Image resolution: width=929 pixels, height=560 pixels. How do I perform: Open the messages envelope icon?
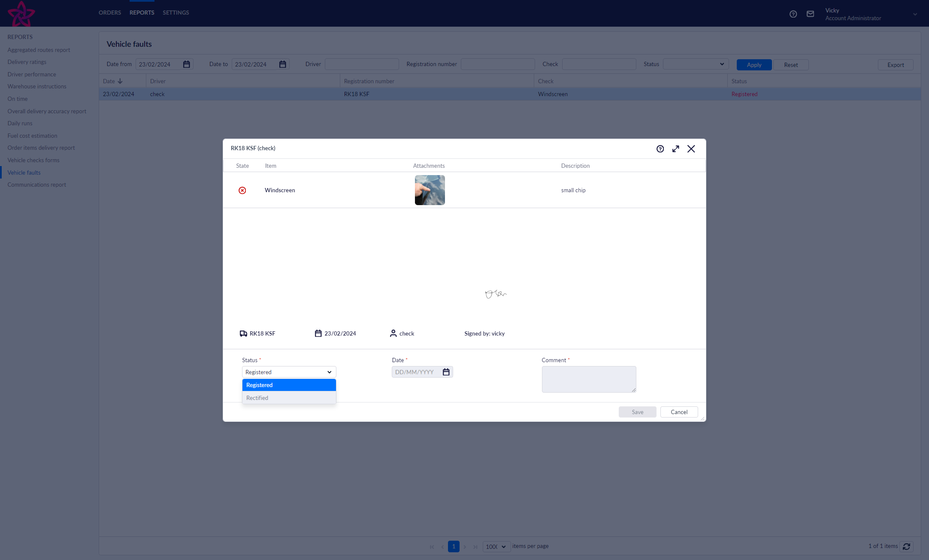click(x=810, y=14)
